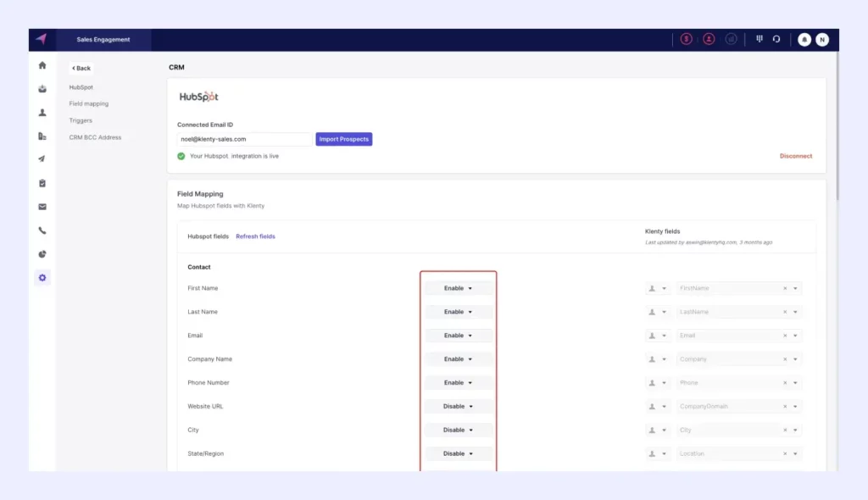Click the notification bell icon
The image size is (868, 500).
coord(804,40)
